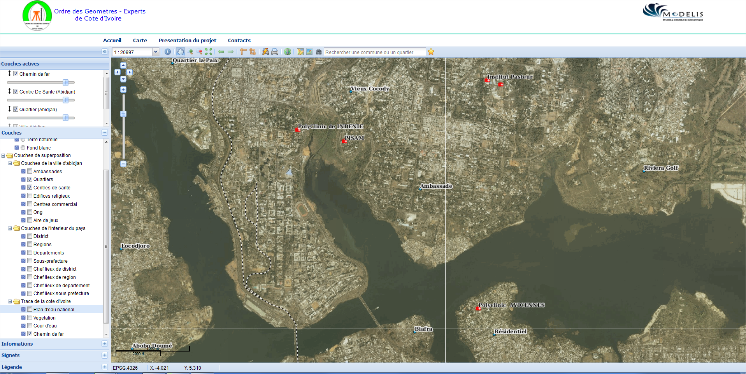Click the Ordre des Geometres logo
The image size is (746, 374).
(x=37, y=16)
